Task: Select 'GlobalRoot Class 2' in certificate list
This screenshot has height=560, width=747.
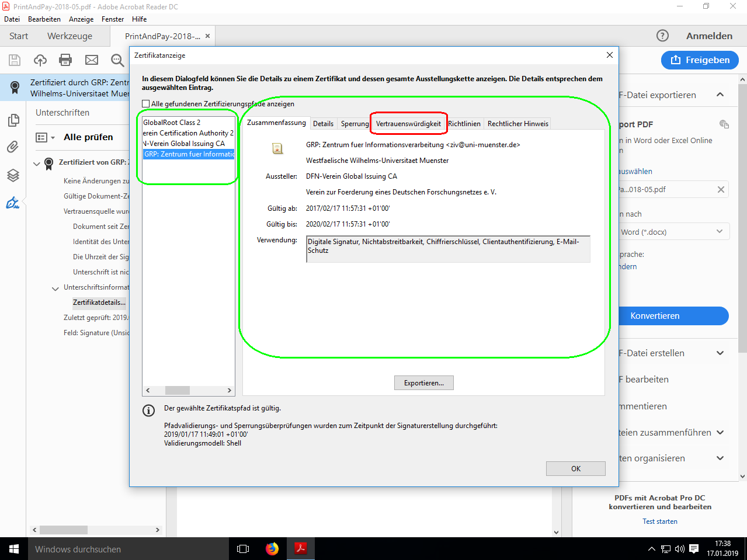Action: pos(172,123)
